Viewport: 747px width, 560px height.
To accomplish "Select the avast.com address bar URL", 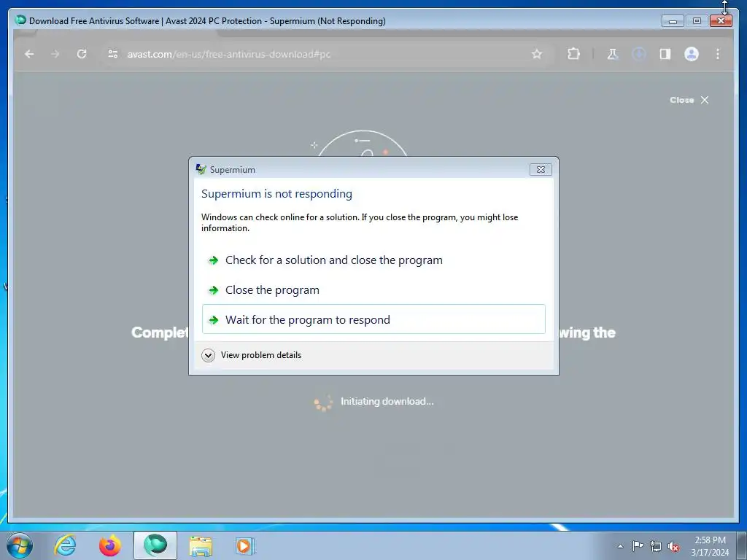I will 228,54.
